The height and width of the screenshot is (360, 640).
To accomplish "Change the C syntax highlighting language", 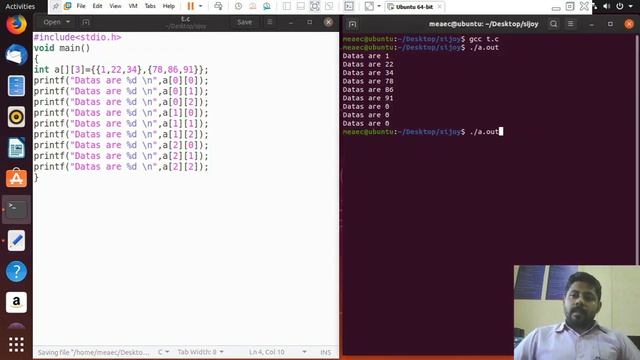I will click(163, 352).
